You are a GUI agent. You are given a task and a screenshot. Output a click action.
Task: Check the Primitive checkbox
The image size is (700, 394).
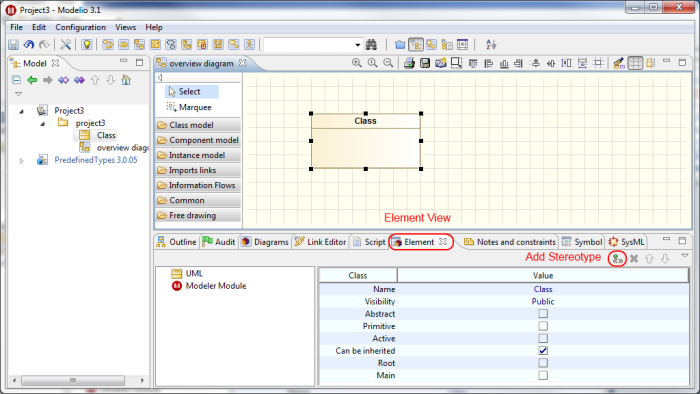[x=543, y=326]
